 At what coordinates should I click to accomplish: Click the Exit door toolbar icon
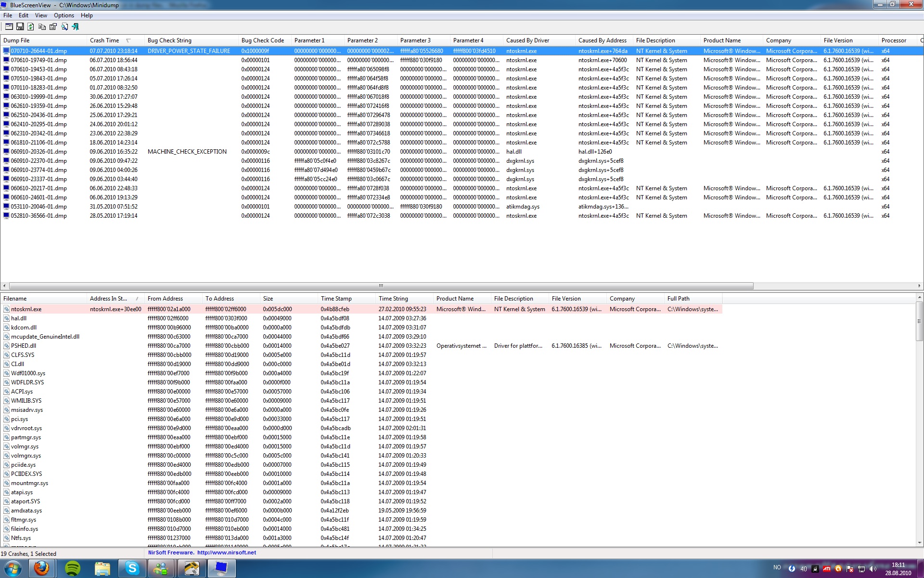(x=75, y=27)
